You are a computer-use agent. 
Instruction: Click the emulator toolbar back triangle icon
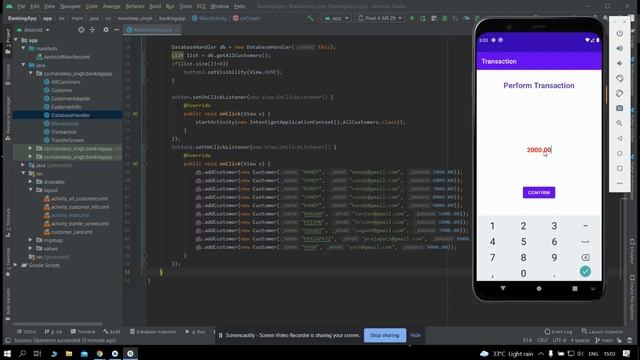coord(620,138)
